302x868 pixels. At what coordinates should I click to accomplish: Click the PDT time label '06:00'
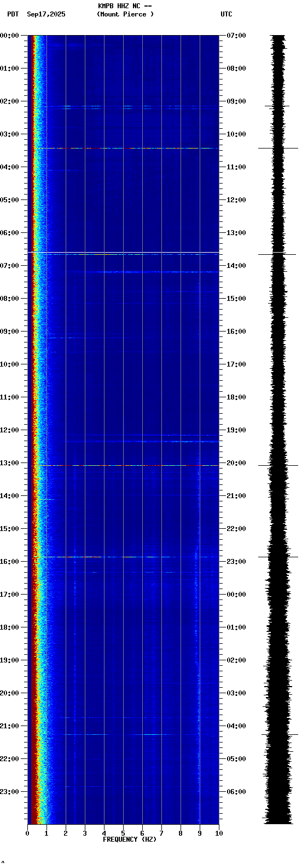(9, 233)
